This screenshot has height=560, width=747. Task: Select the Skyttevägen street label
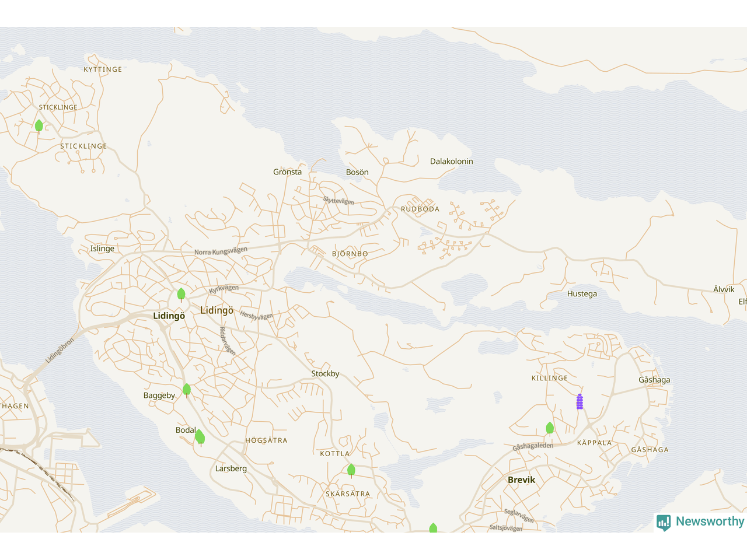(x=338, y=201)
